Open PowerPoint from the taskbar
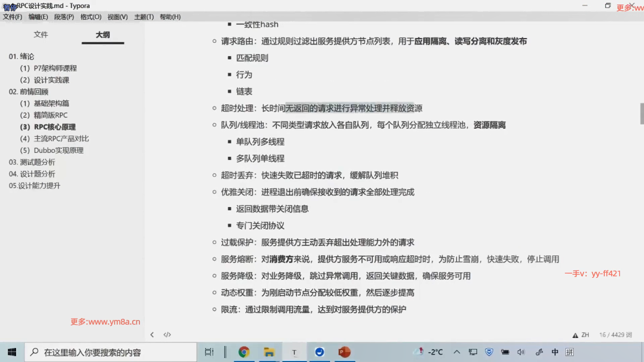This screenshot has width=644, height=362. [x=344, y=352]
